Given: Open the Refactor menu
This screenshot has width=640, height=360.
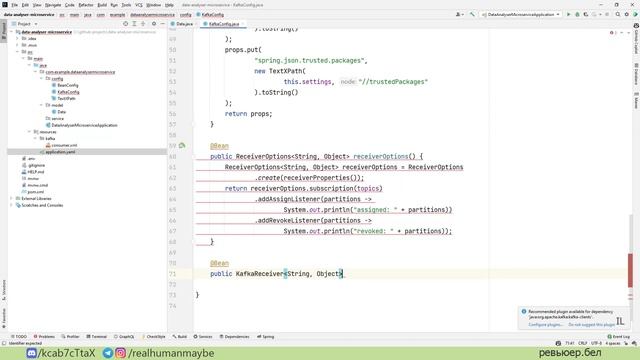Looking at the screenshot, I should [x=86, y=5].
